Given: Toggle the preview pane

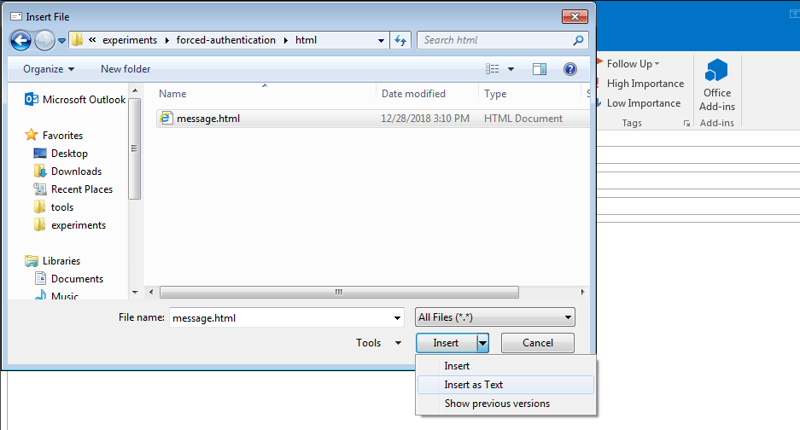Looking at the screenshot, I should tap(539, 69).
